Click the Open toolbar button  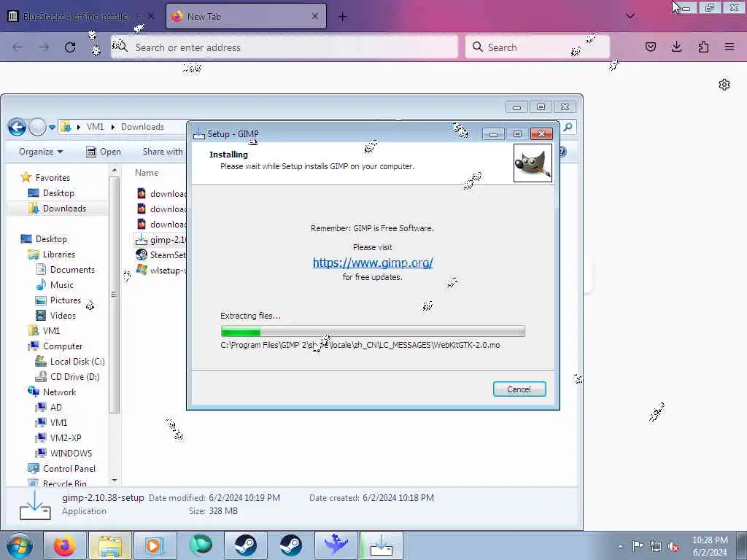104,152
